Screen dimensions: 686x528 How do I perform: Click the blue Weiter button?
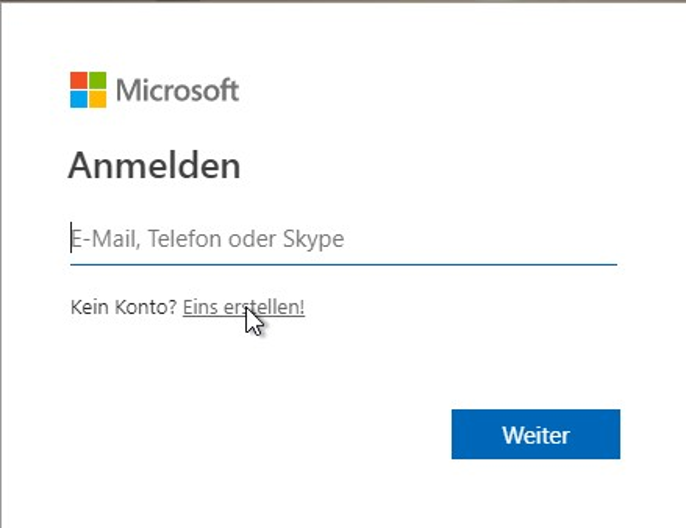536,434
